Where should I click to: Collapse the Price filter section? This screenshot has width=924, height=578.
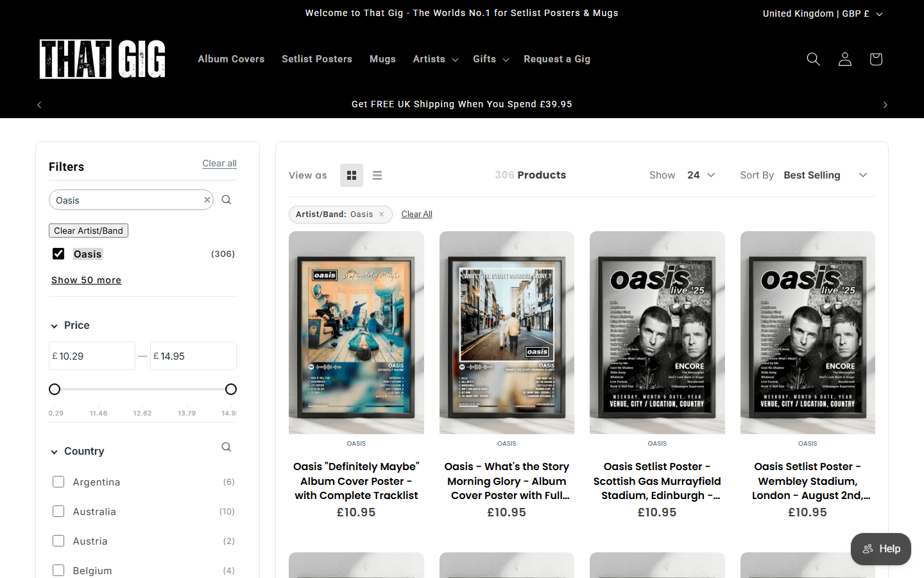71,326
